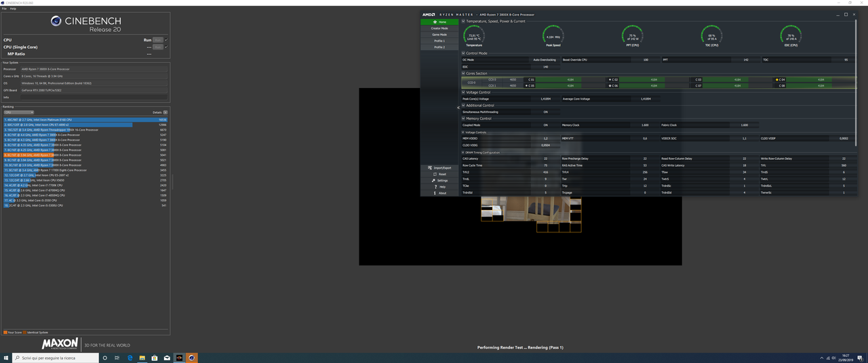Image resolution: width=868 pixels, height=363 pixels.
Task: Open the Windows Start menu
Action: tap(5, 358)
